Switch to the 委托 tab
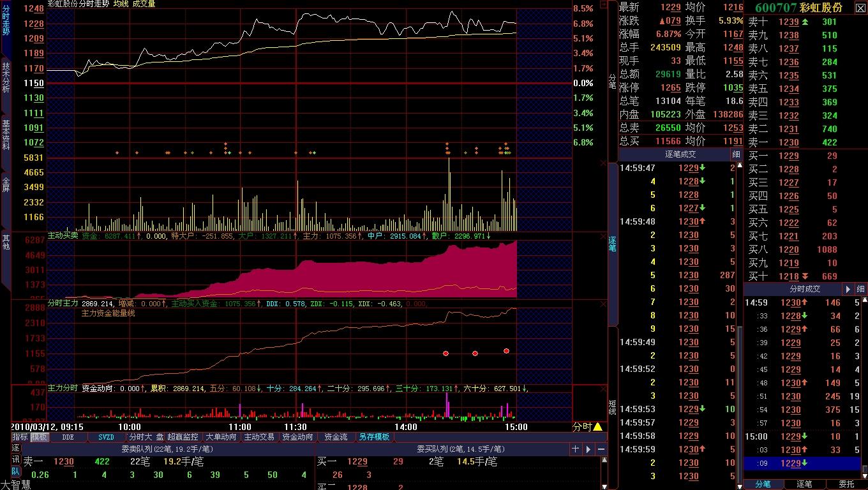Image resolution: width=868 pixels, height=490 pixels. [x=846, y=484]
